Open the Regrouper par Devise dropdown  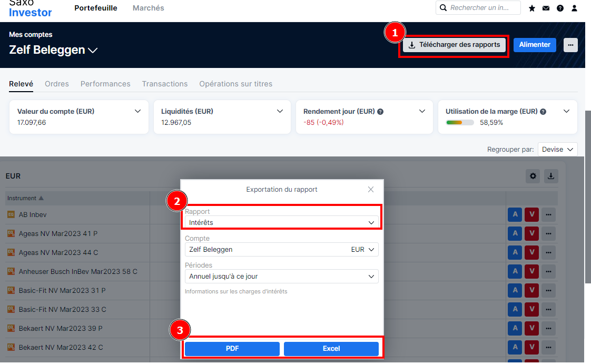557,149
